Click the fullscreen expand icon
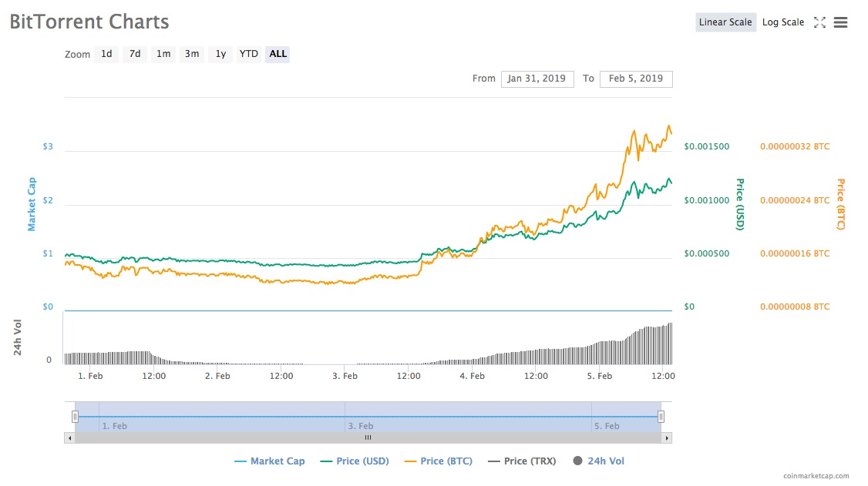868x486 pixels. [819, 22]
